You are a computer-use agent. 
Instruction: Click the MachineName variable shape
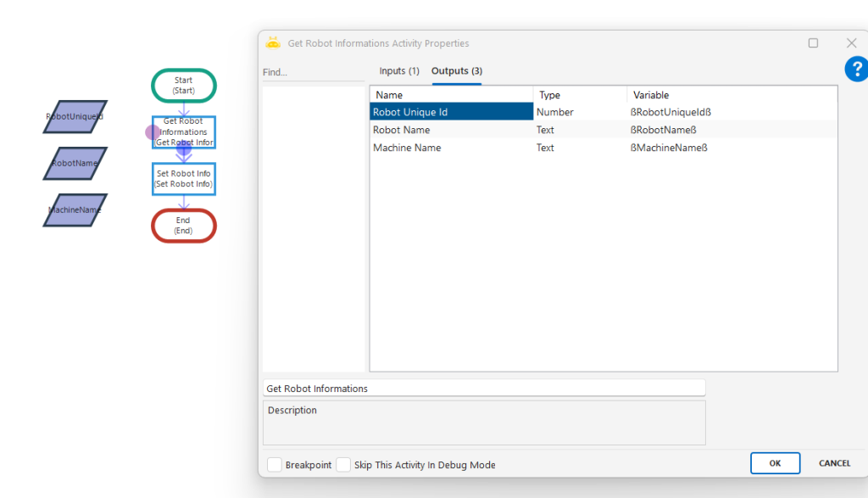click(75, 210)
